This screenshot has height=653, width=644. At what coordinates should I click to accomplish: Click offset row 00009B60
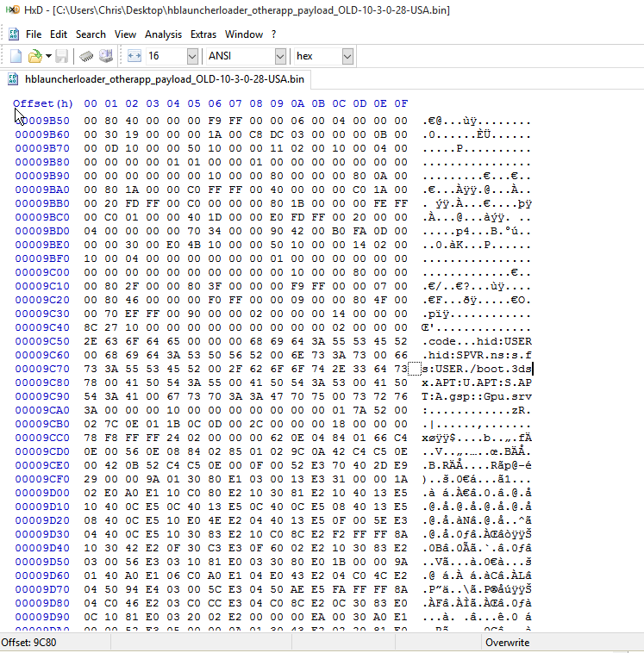click(42, 134)
